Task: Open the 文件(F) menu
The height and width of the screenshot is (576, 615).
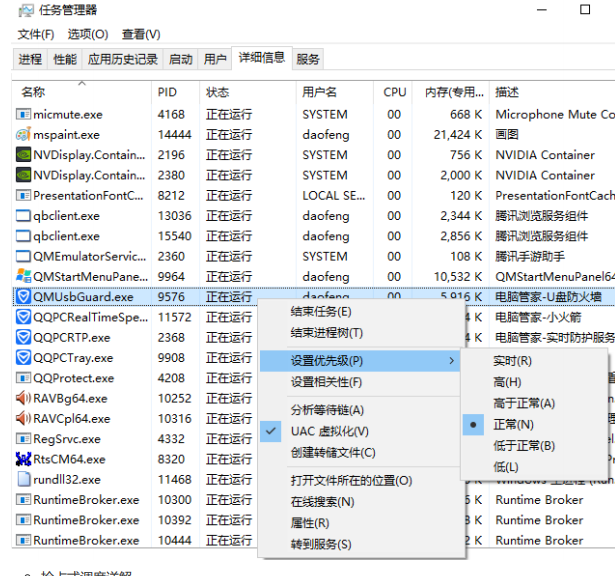Action: pyautogui.click(x=36, y=35)
